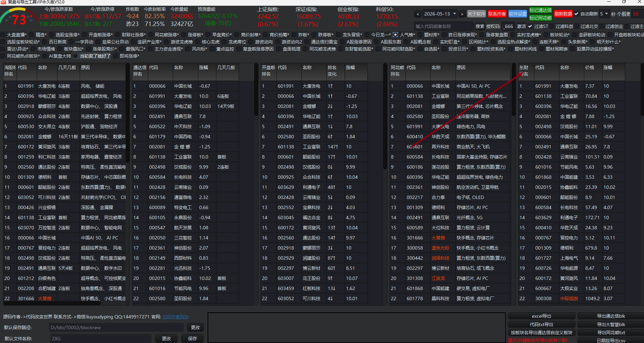Open the date dropdown 2026-05-13

click(x=440, y=14)
